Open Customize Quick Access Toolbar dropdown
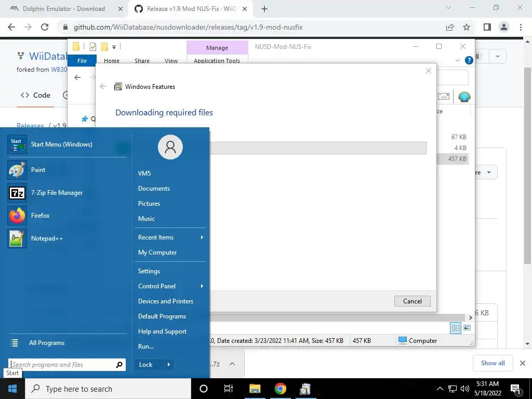The image size is (532, 399). tap(114, 47)
